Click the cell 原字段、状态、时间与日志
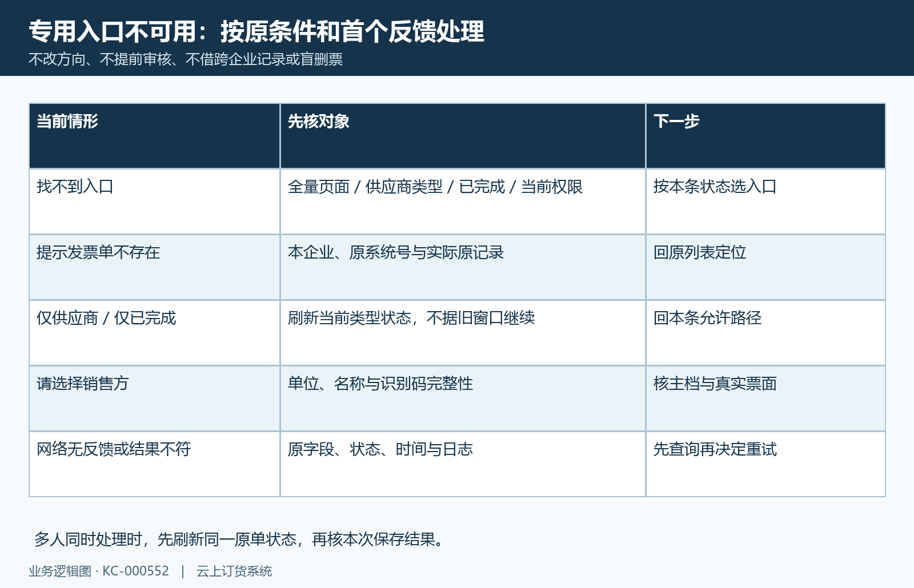This screenshot has height=588, width=914. [463, 464]
